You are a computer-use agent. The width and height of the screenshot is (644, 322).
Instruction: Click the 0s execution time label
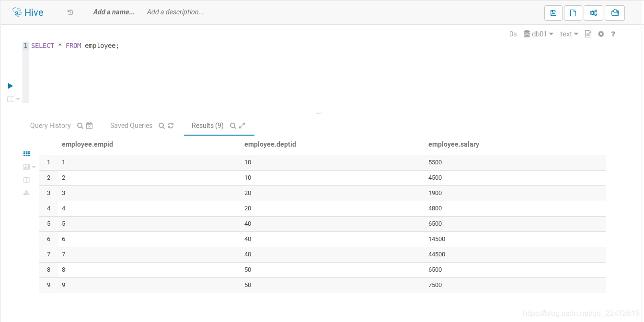tap(513, 34)
